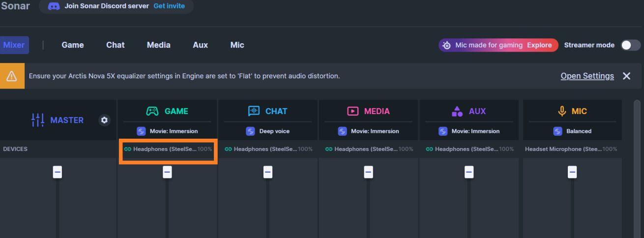
Task: Click Mic made for gaming Explore banner
Action: click(498, 45)
